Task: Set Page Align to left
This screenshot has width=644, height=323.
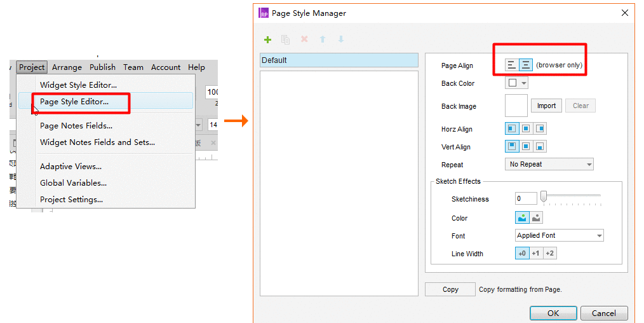Action: click(x=511, y=65)
